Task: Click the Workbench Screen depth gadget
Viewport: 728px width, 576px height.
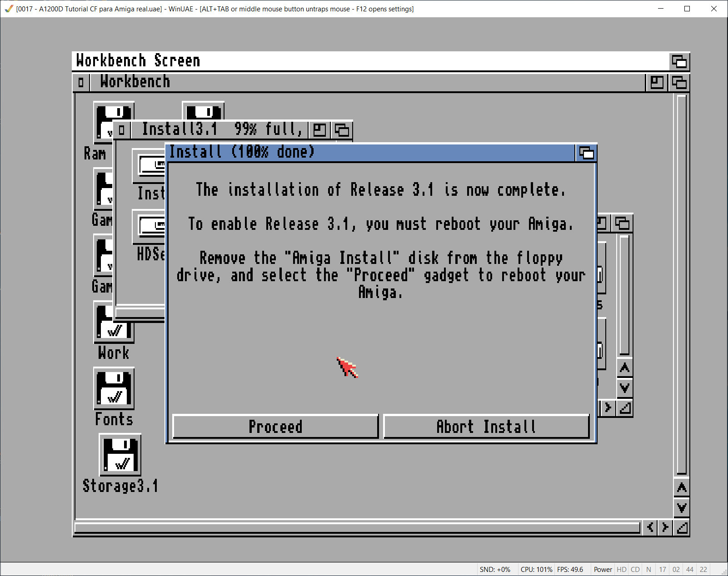Action: point(680,61)
